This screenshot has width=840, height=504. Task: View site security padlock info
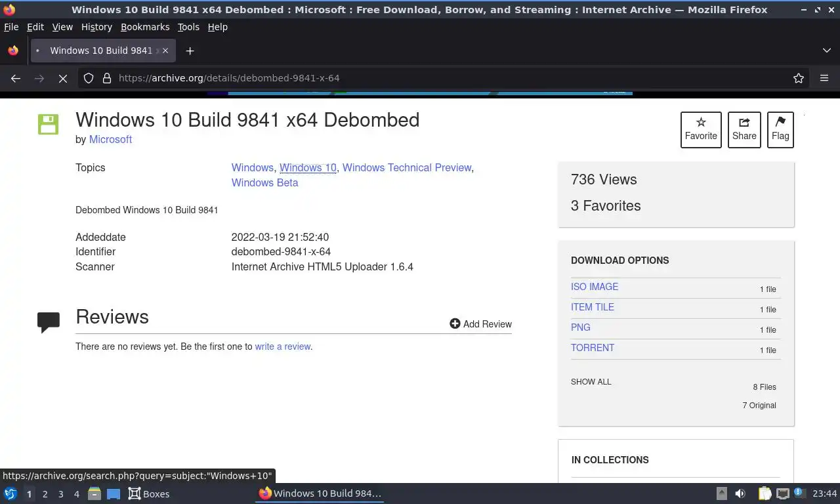pos(107,78)
